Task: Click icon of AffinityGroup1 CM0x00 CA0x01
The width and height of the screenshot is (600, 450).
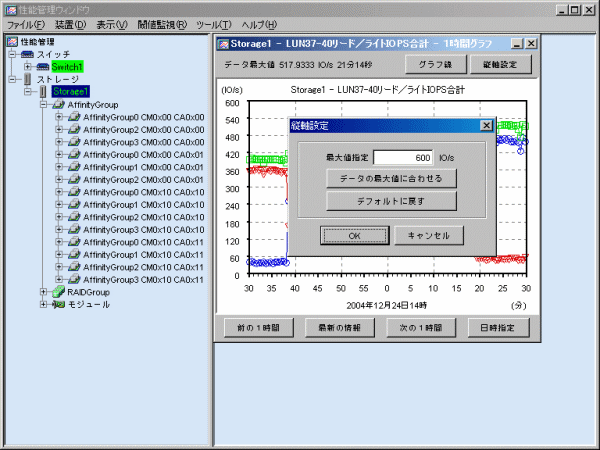Action: click(x=74, y=167)
